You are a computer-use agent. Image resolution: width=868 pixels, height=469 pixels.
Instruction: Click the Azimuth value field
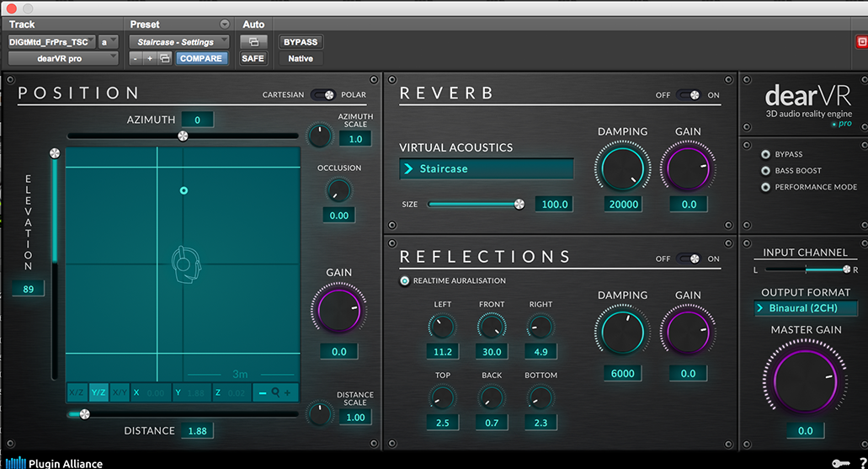coord(197,120)
